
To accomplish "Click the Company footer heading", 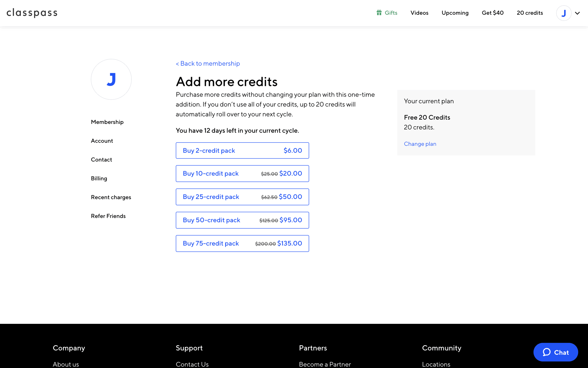I will click(69, 348).
